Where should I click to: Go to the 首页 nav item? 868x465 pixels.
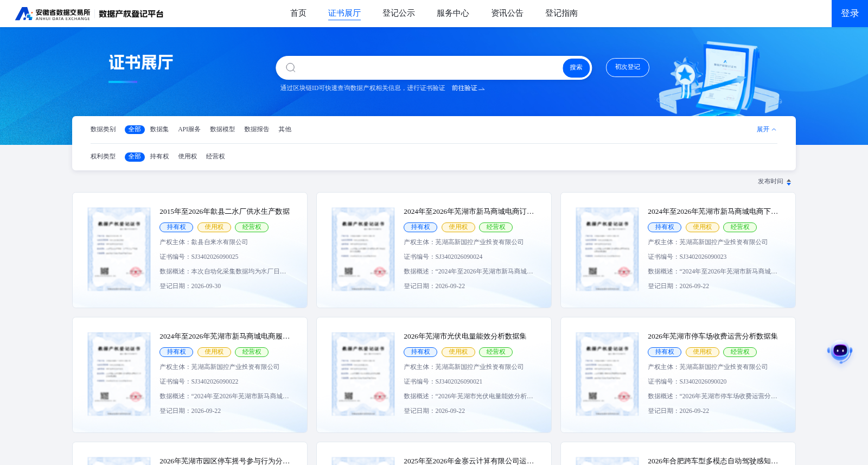pyautogui.click(x=298, y=13)
